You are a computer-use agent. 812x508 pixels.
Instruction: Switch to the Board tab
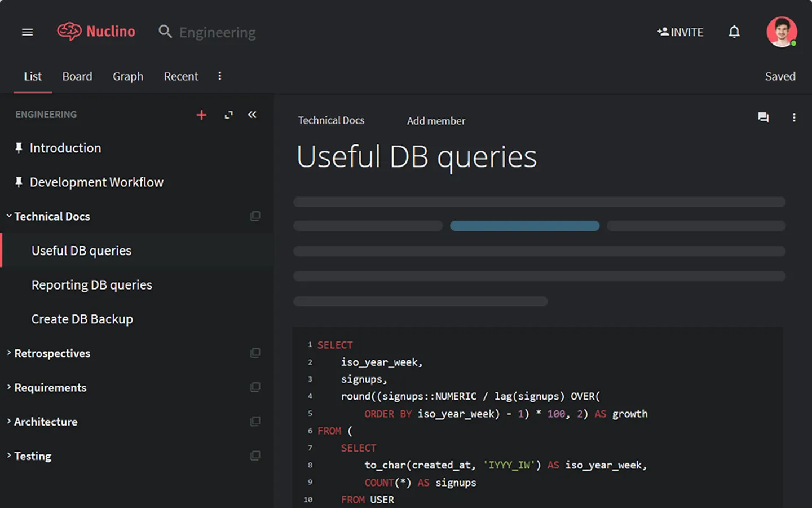(77, 76)
